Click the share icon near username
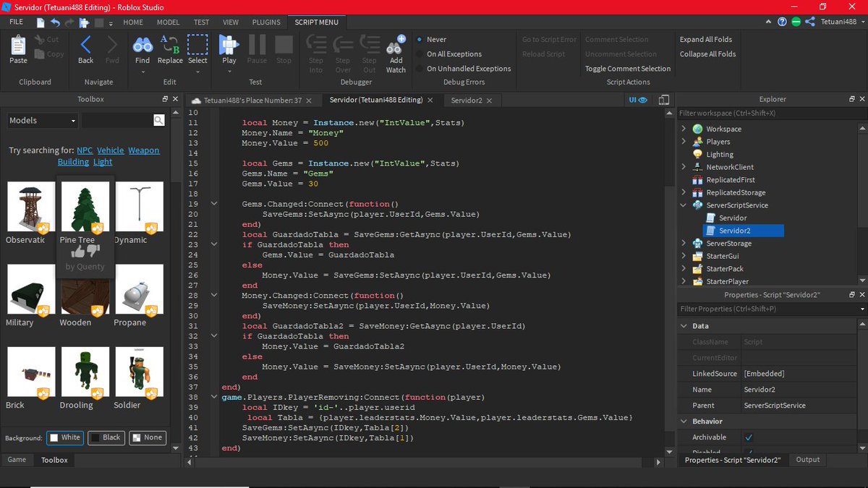Viewport: 868px width, 488px height. click(809, 22)
